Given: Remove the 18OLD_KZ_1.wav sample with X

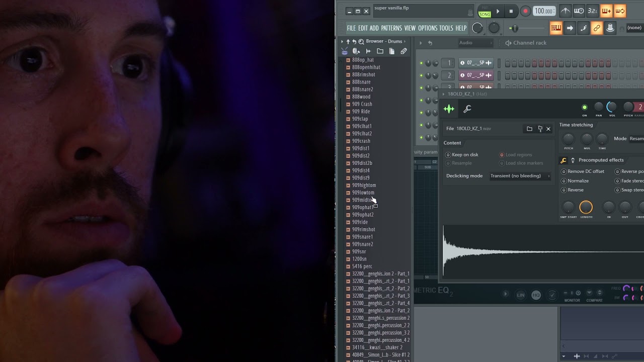Looking at the screenshot, I should point(548,129).
